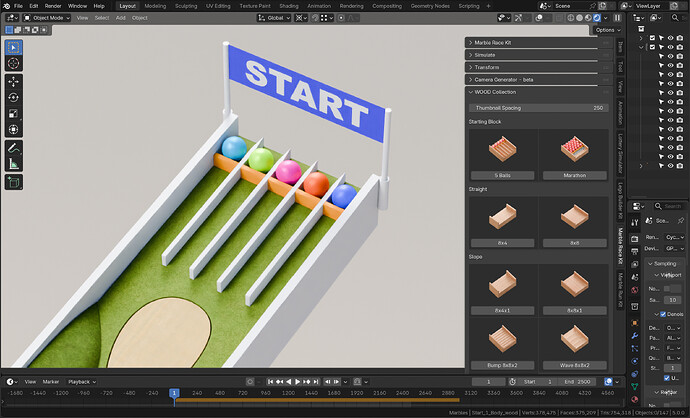Play the animation in reverse

point(289,382)
